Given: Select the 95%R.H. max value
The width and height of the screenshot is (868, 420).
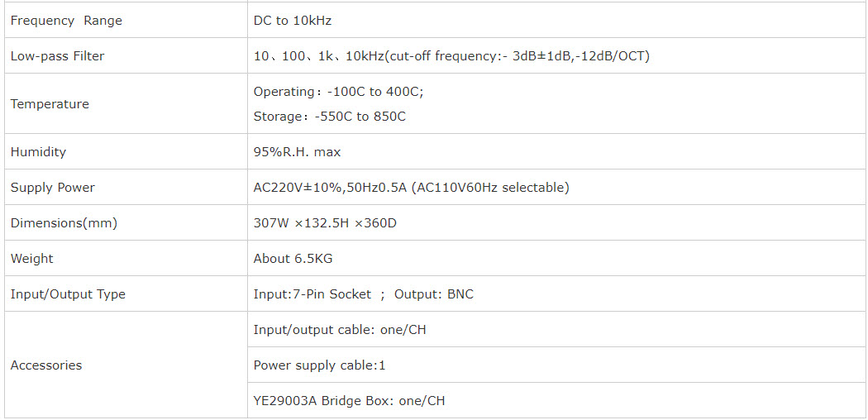Looking at the screenshot, I should point(297,152).
